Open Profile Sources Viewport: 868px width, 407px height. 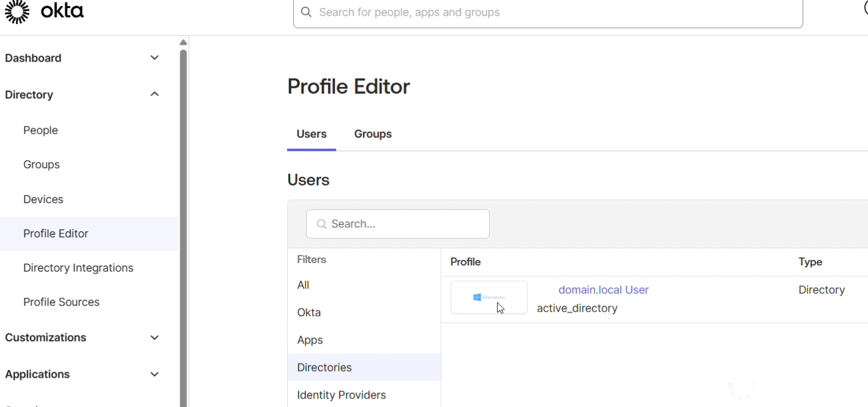tap(61, 301)
